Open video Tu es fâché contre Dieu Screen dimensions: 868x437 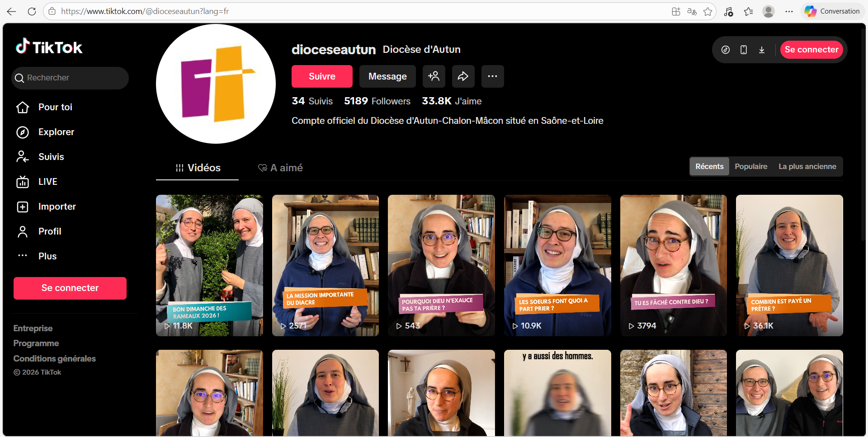(x=674, y=265)
